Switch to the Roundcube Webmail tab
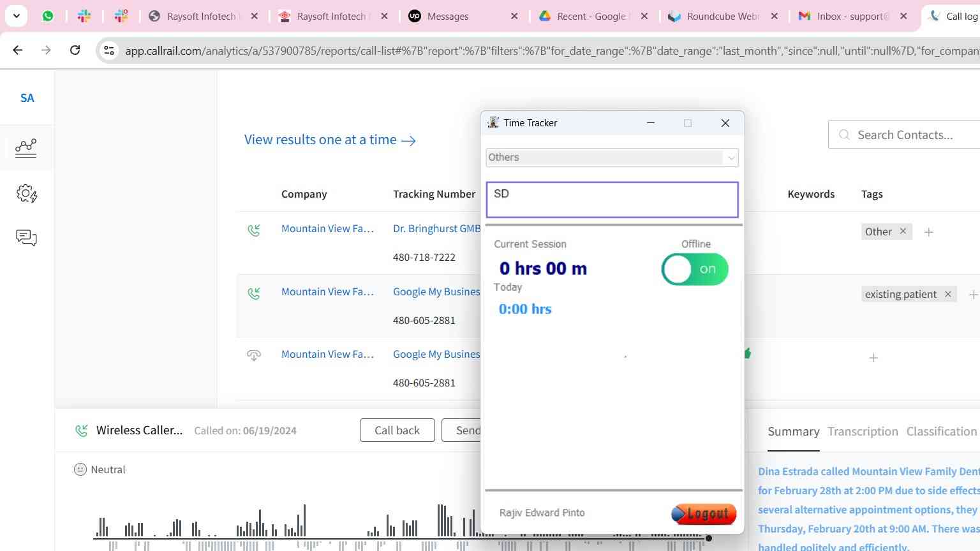The height and width of the screenshot is (551, 980). [x=724, y=16]
